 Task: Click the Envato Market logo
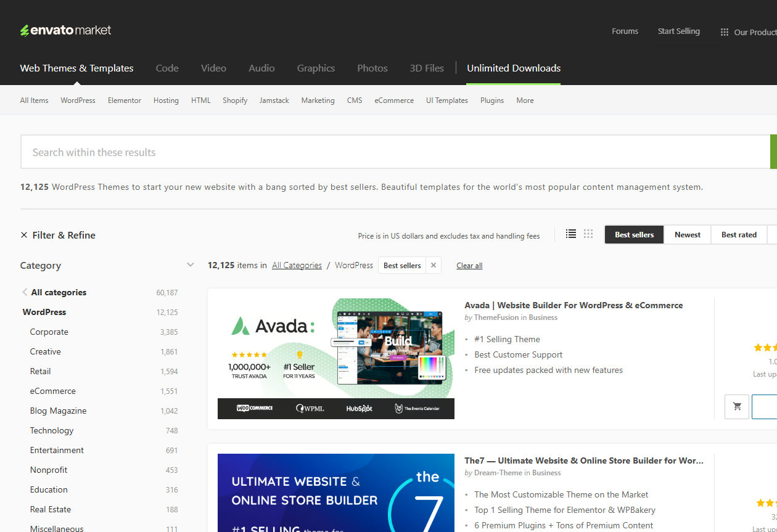coord(65,30)
